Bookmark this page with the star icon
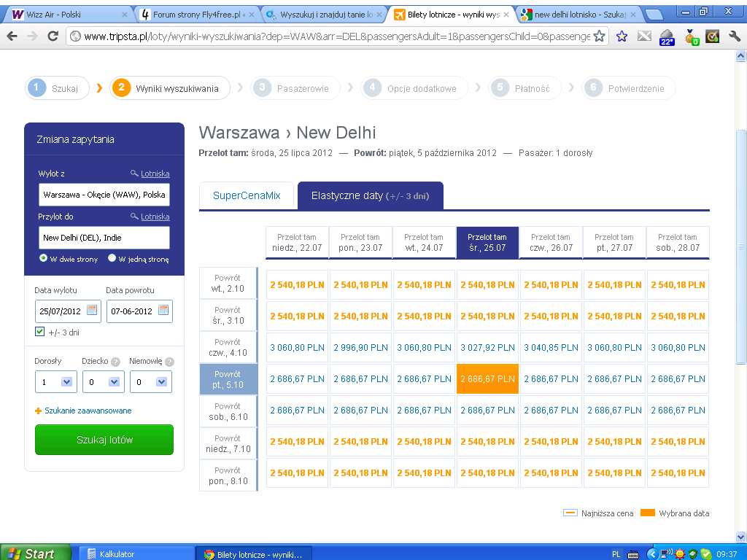747x560 pixels. 600,36
